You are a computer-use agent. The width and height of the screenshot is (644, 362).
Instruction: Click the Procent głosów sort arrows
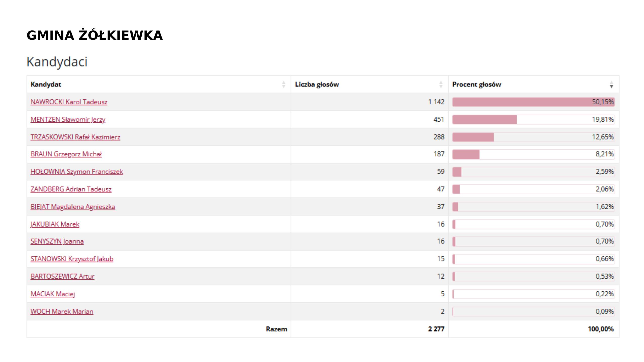pos(611,84)
